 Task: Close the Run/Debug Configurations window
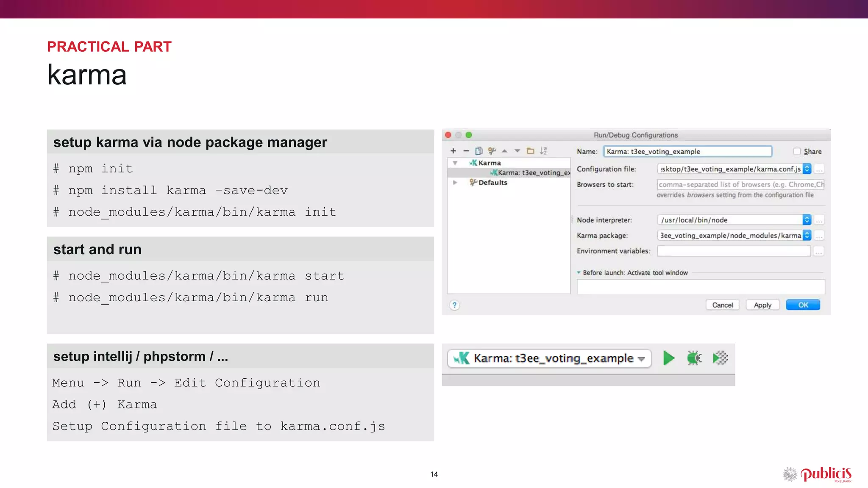[x=448, y=135]
